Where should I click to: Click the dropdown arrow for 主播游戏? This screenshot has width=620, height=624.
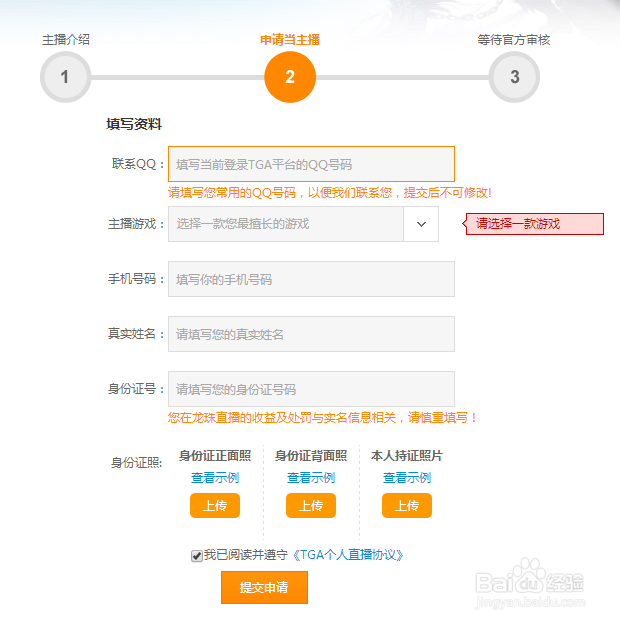(421, 224)
